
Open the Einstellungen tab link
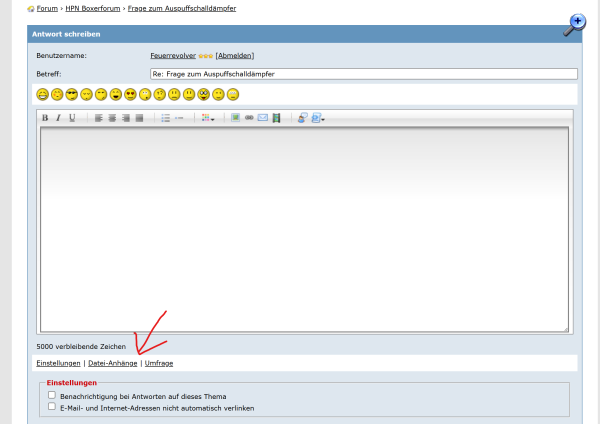point(58,363)
